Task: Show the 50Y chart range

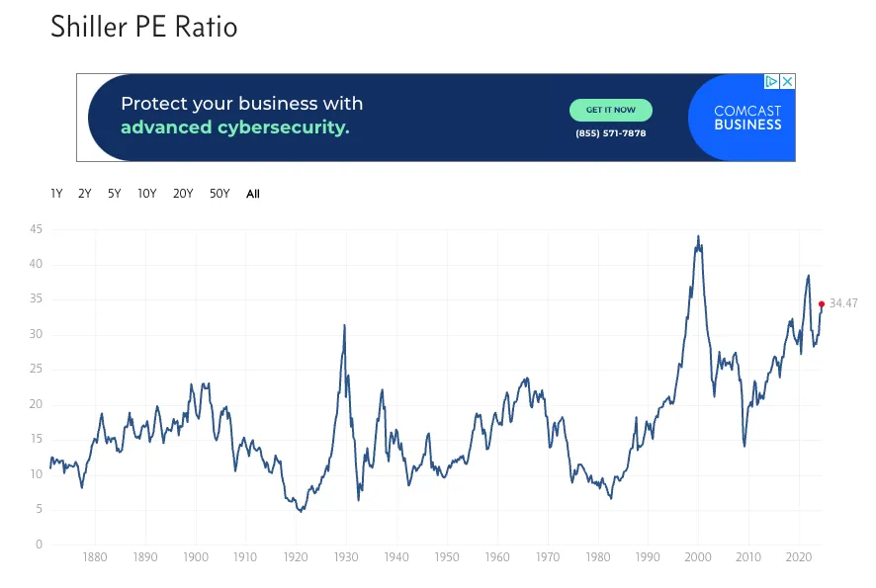Action: tap(219, 194)
